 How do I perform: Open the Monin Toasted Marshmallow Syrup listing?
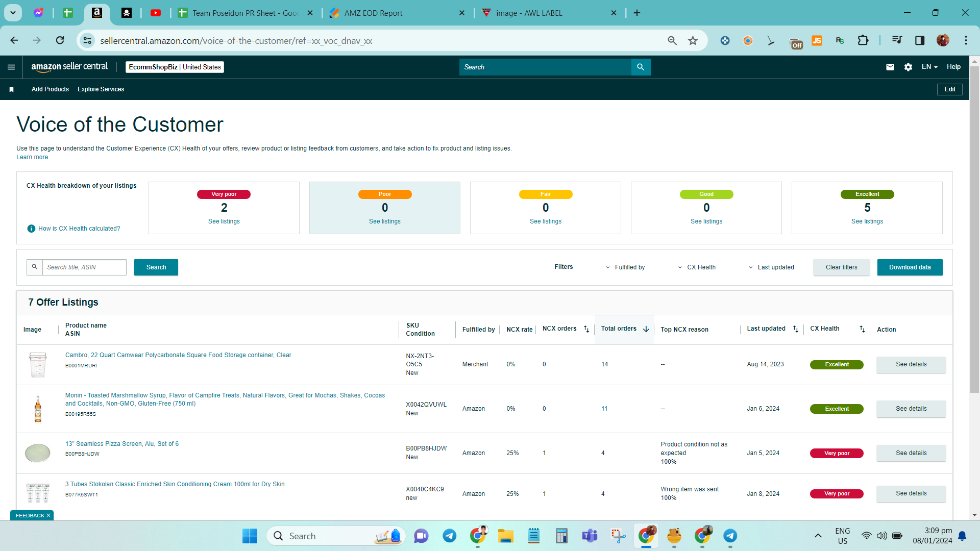(225, 399)
